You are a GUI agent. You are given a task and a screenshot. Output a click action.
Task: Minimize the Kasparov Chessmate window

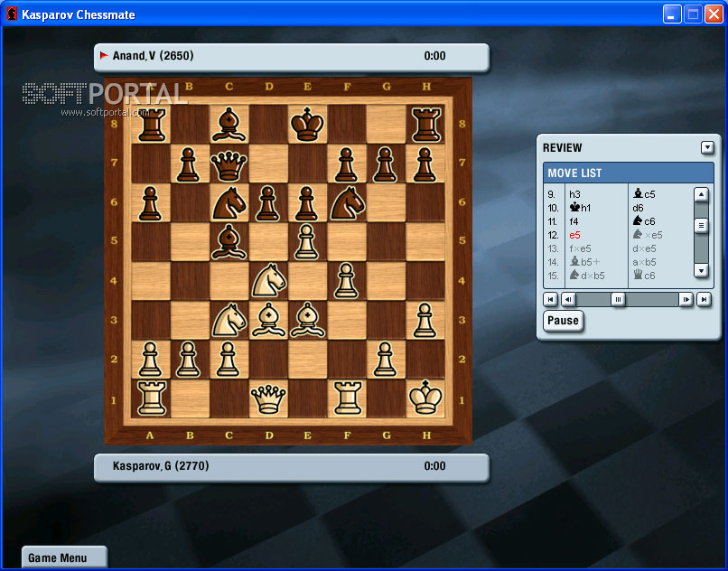tap(671, 14)
